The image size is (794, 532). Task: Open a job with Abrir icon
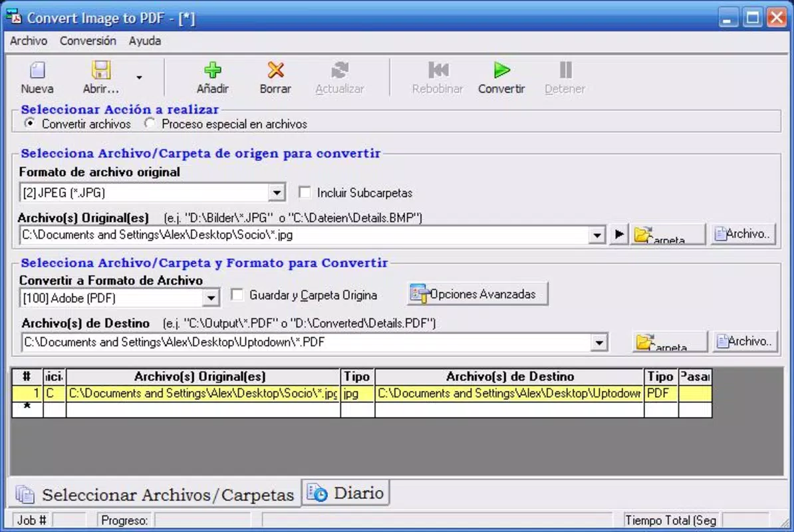[101, 70]
